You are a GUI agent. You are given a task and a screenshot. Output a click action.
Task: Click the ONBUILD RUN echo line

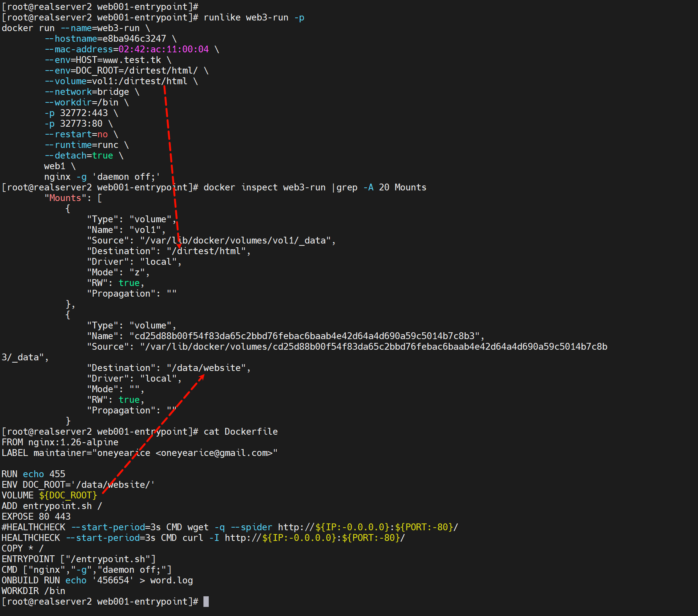tap(97, 580)
